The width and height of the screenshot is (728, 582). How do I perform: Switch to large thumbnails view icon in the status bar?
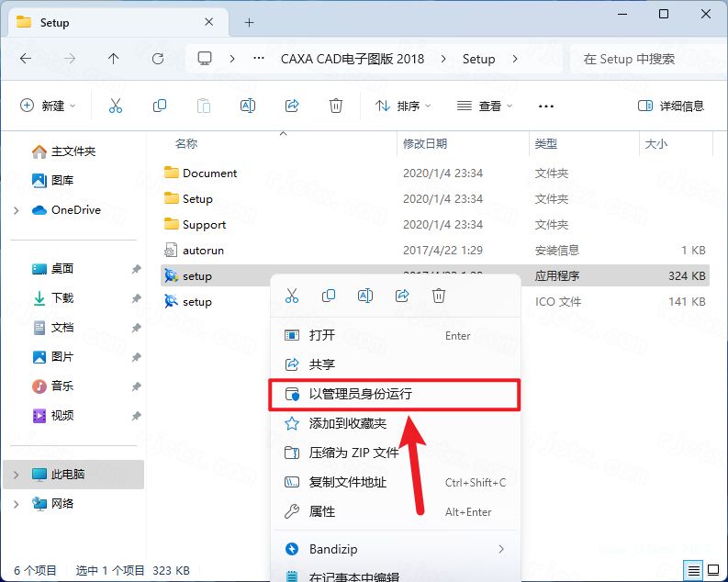[713, 570]
